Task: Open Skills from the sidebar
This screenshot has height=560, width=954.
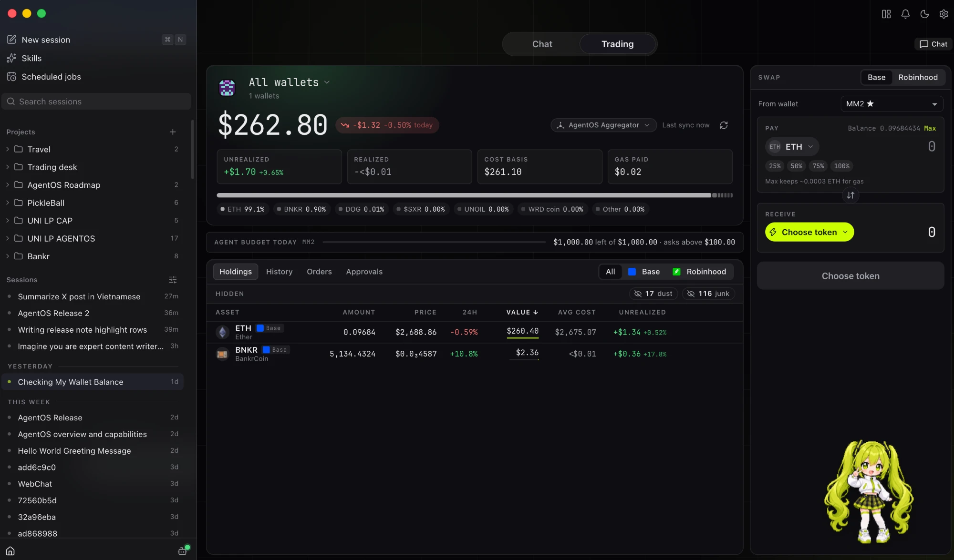Action: 31,58
